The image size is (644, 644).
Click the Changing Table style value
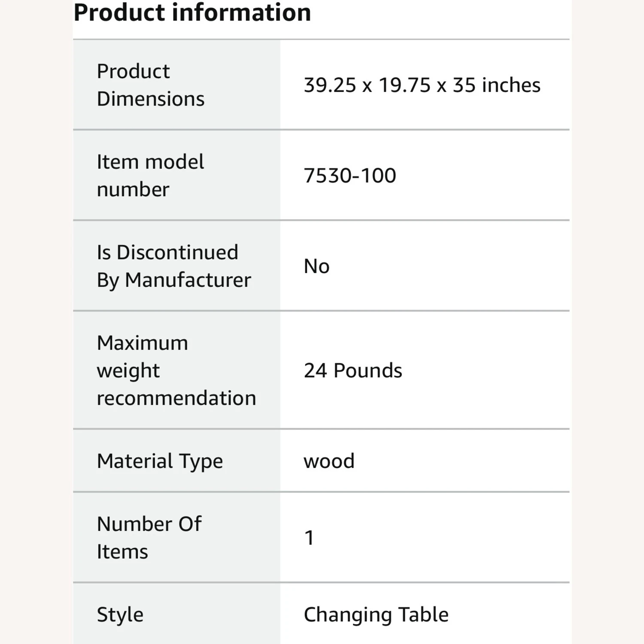point(376,614)
